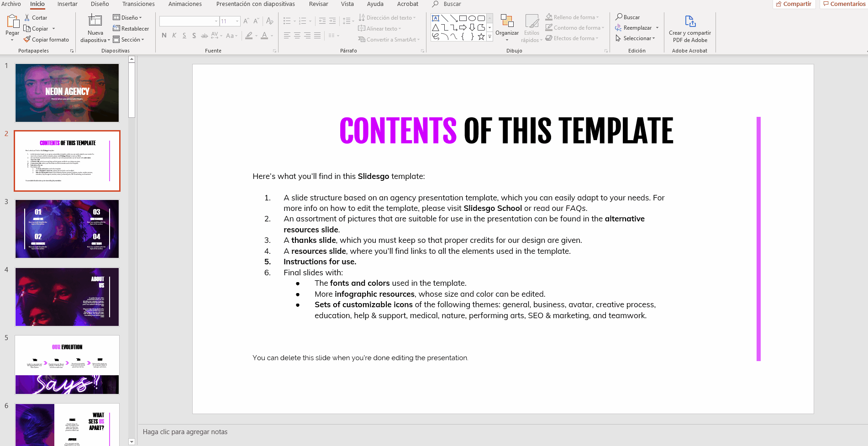Toggle italic (K) formatting

[174, 36]
